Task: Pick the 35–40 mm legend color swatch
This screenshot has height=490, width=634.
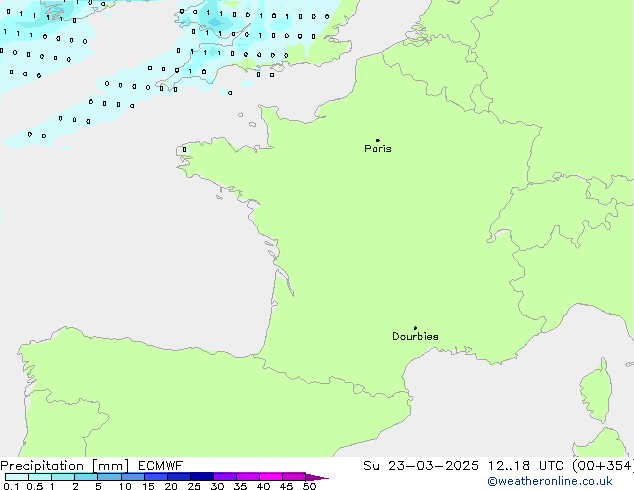Action: click(248, 477)
